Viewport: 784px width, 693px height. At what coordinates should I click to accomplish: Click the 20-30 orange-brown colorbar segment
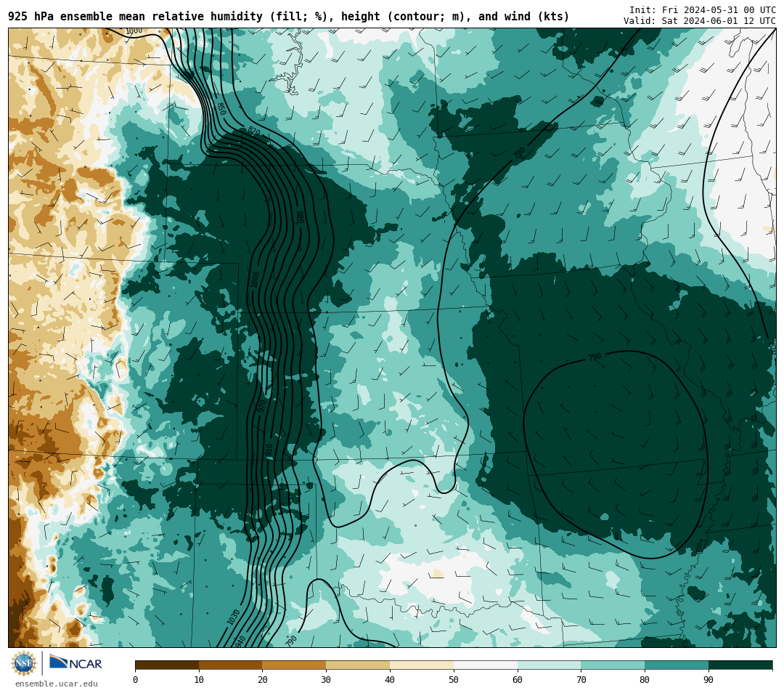294,665
